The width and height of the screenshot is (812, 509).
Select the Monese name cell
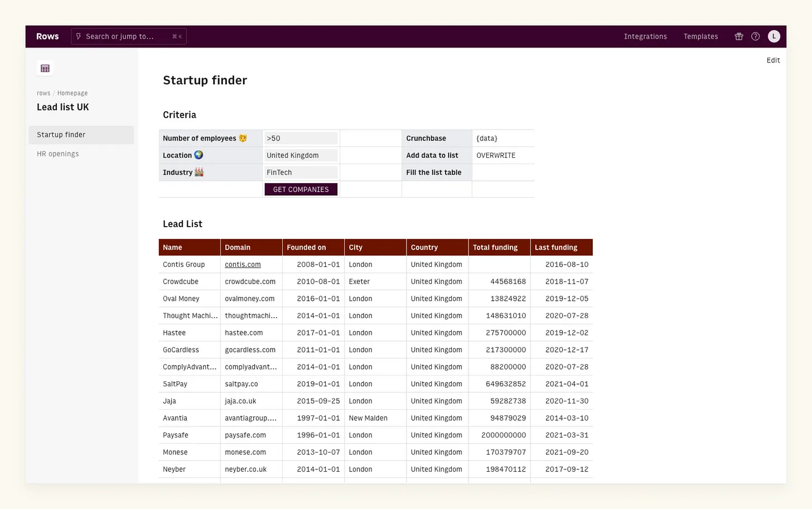pos(190,452)
